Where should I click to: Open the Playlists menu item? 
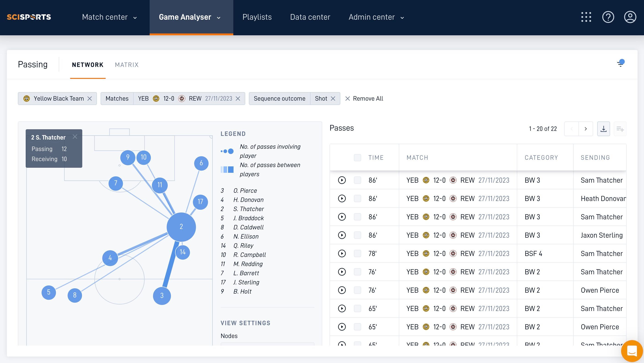click(257, 17)
